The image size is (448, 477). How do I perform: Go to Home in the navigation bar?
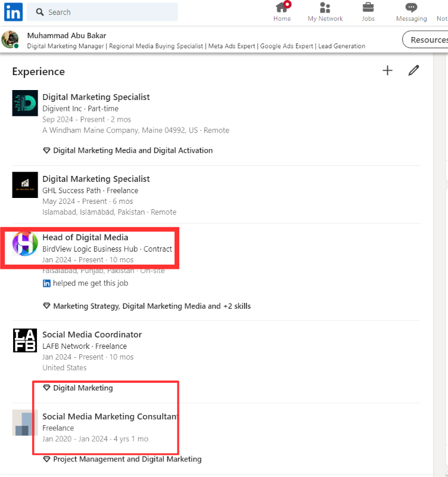click(x=282, y=12)
